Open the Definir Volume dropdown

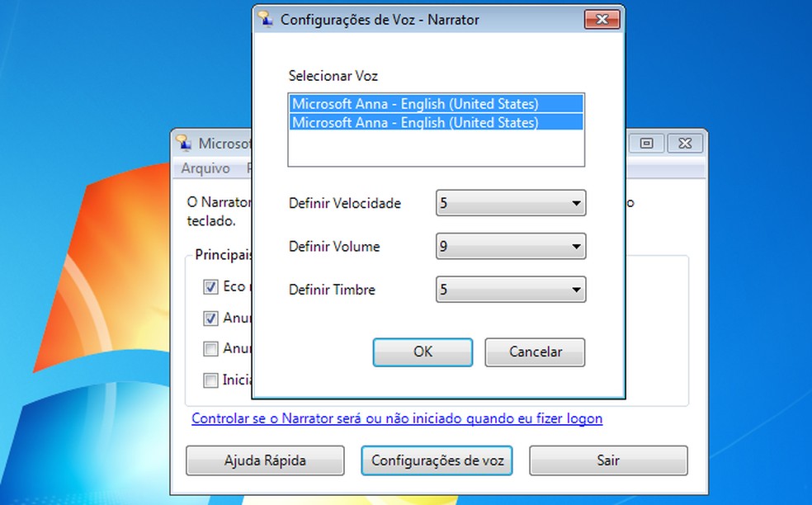pyautogui.click(x=511, y=246)
